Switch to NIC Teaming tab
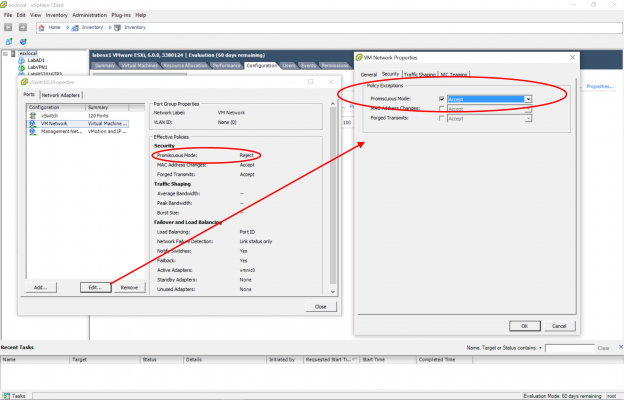 (x=454, y=74)
